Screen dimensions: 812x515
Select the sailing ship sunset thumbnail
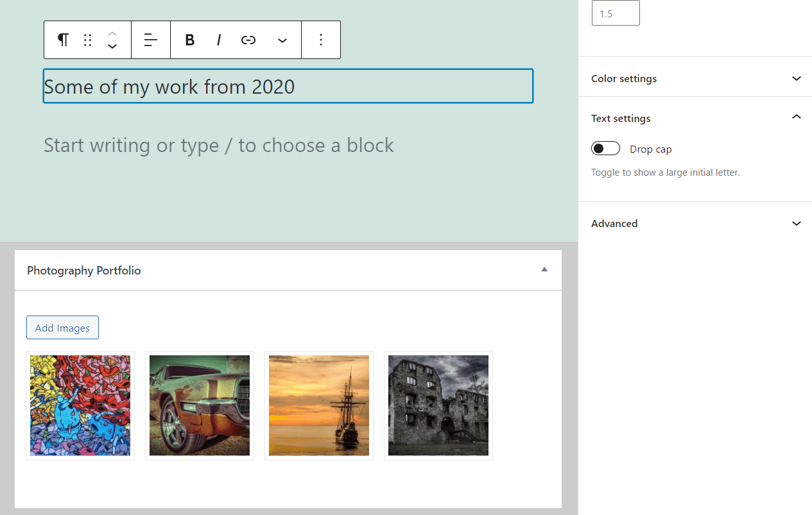319,405
